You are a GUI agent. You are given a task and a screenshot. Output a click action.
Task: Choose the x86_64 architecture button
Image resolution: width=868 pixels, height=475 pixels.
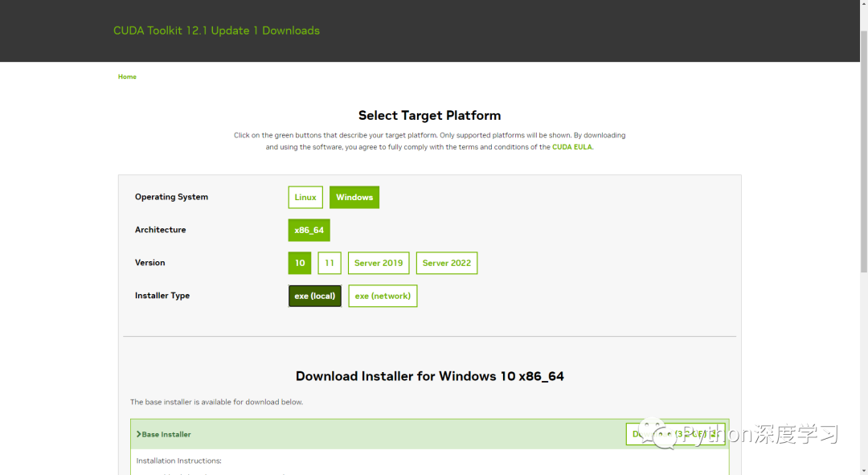pos(309,230)
